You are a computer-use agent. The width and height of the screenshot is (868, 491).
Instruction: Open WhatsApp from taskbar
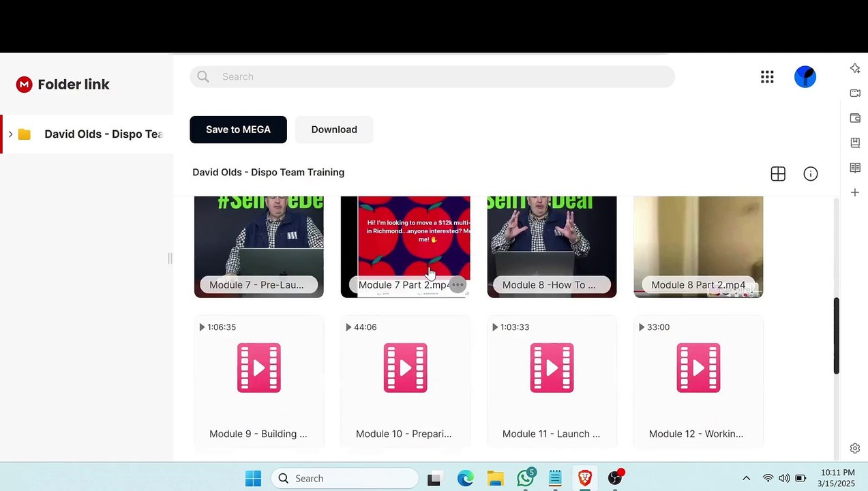[x=525, y=479]
